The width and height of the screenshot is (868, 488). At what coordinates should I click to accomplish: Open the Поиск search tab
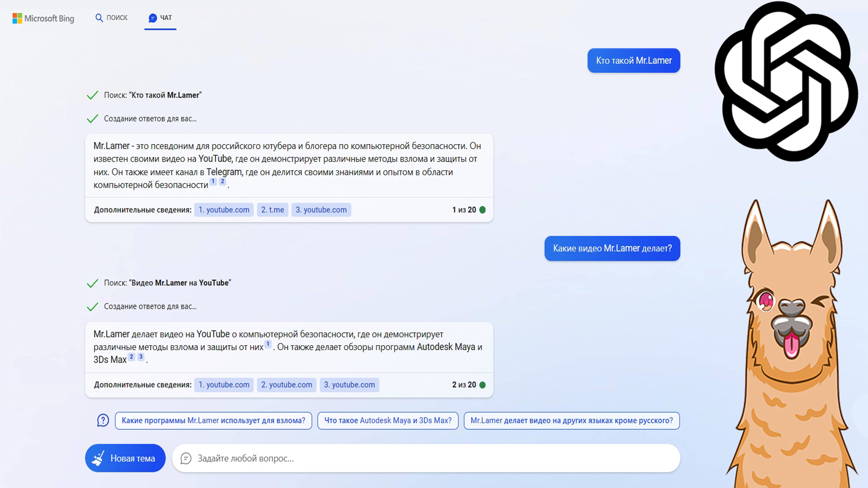coord(111,18)
